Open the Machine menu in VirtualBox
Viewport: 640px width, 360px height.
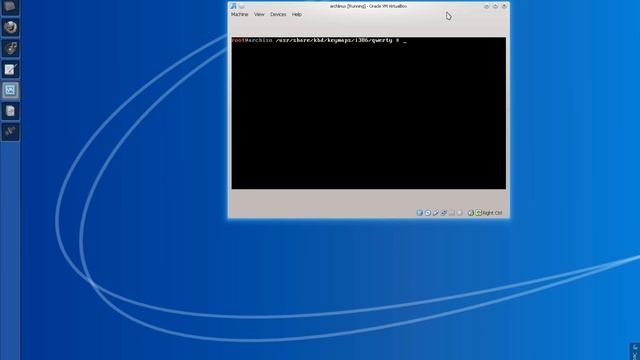[240, 14]
